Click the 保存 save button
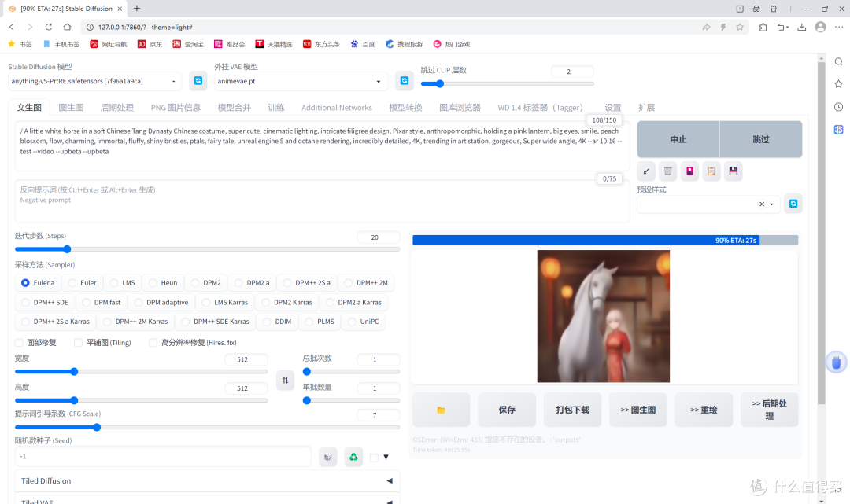This screenshot has width=850, height=504. pos(507,410)
